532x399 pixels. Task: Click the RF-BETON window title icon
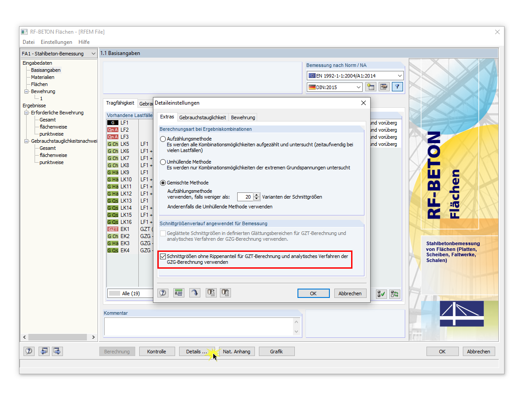(24, 32)
